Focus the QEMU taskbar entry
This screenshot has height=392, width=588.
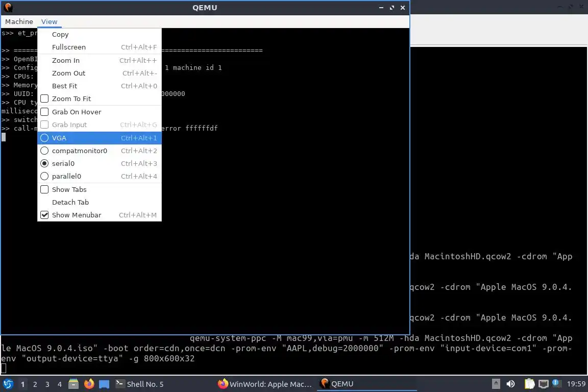[367, 384]
